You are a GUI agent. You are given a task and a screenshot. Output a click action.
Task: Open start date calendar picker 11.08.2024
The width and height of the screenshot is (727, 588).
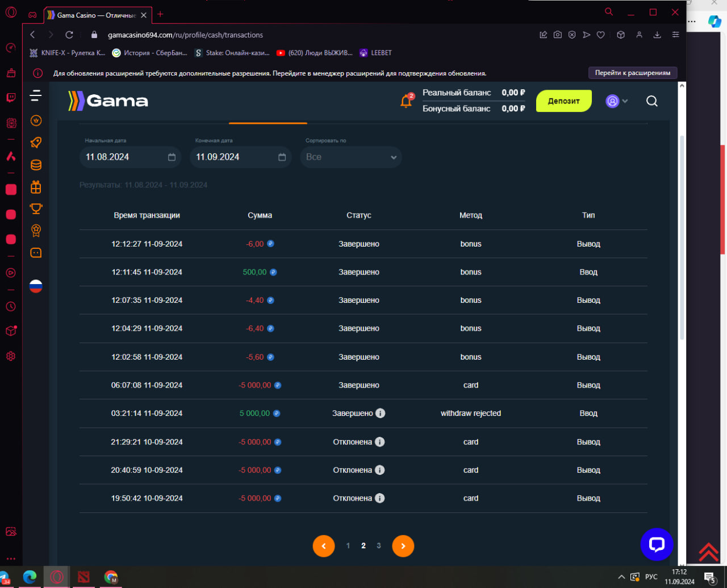point(172,157)
